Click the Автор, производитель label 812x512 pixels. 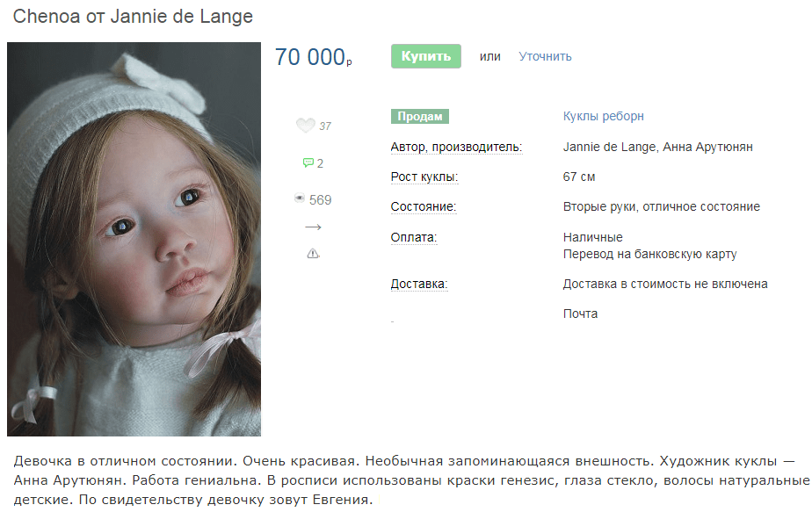[x=456, y=147]
